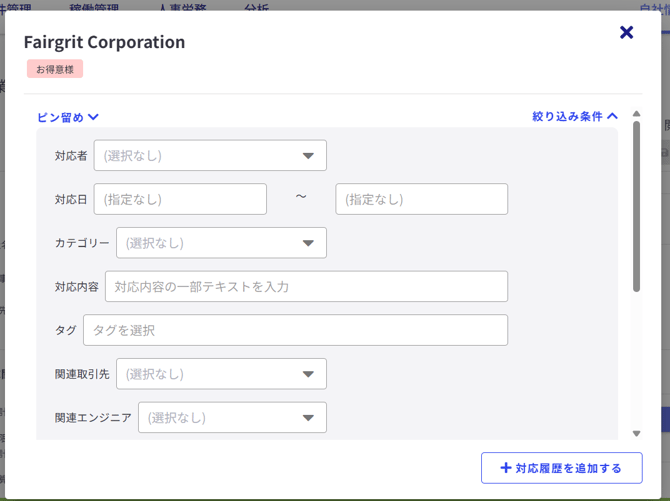Click the plus icon in 対応履歴を追加する

pos(505,468)
